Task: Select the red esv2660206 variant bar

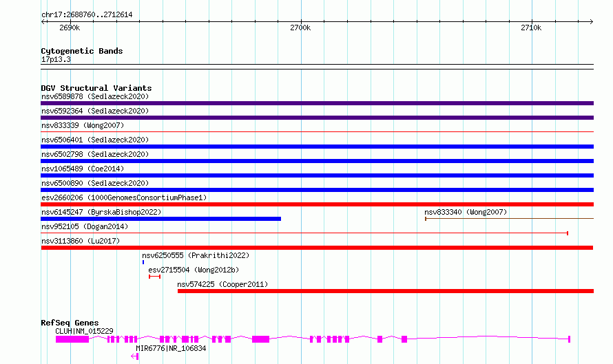Action: pyautogui.click(x=317, y=204)
